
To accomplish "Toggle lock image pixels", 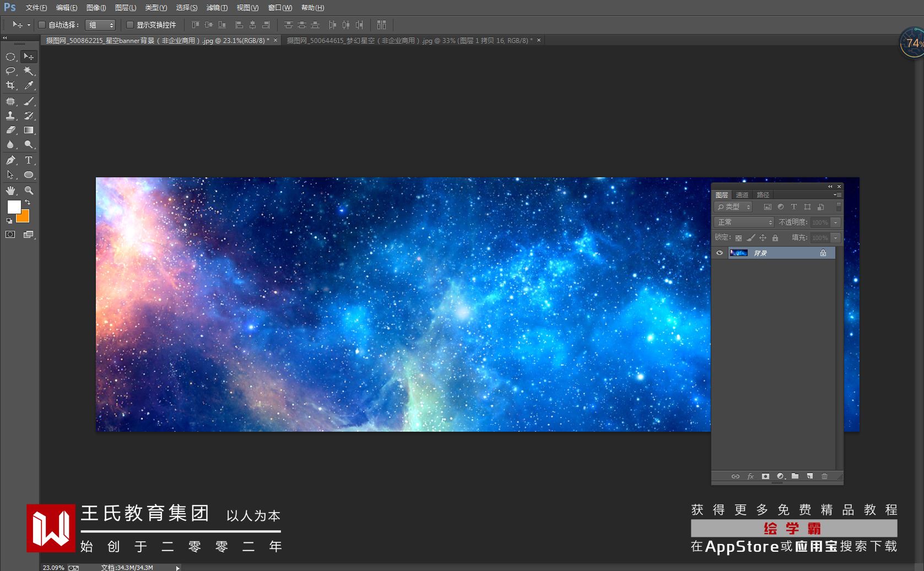I will coord(750,238).
